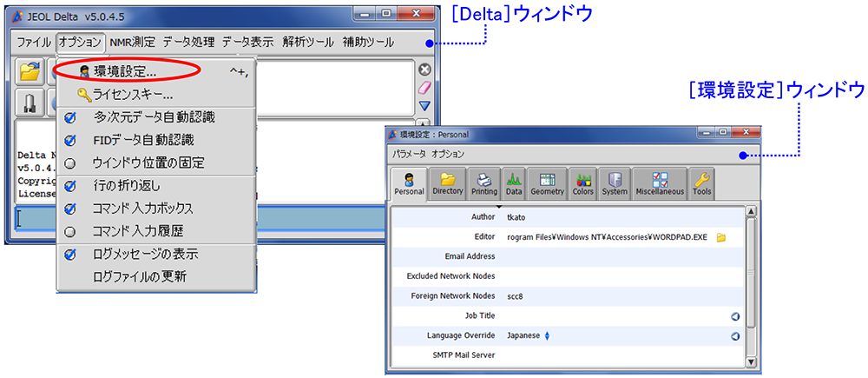Viewport: 868px width, 378px height.
Task: Click the blue down triangle in Delta window
Action: (424, 106)
